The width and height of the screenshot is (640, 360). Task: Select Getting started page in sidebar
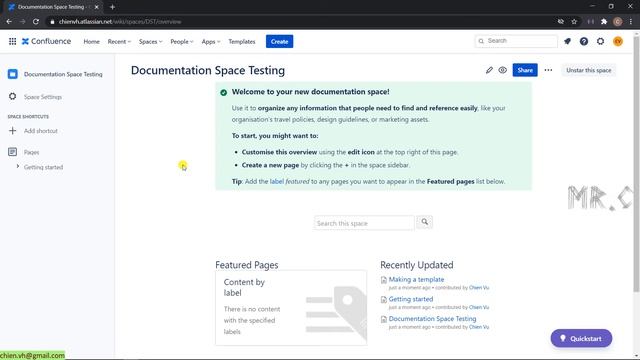[x=43, y=167]
